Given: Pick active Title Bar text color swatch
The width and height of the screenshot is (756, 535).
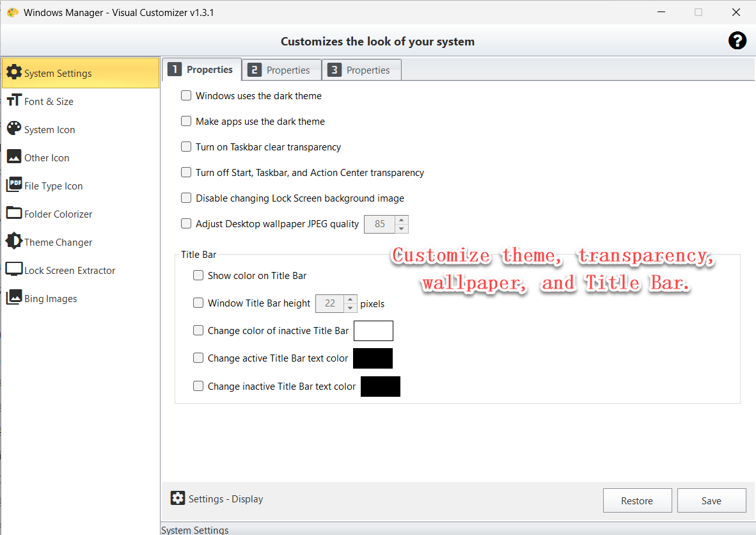Looking at the screenshot, I should click(373, 358).
